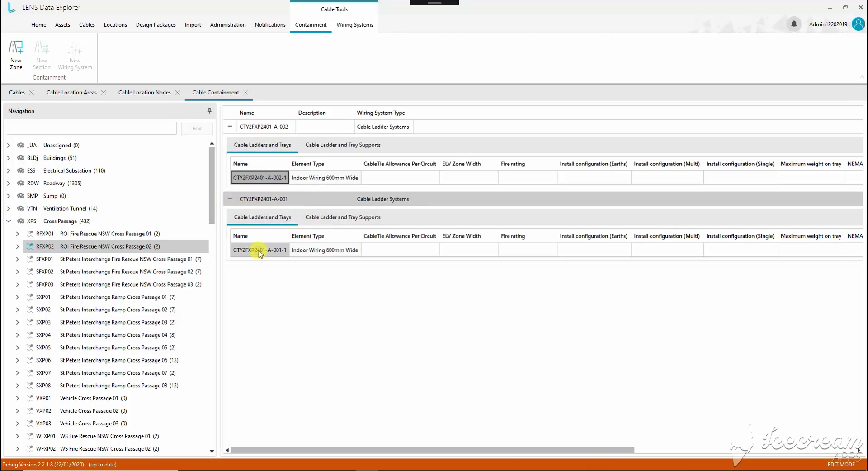
Task: Click the horizontal scrollbar of the grid
Action: [x=433, y=450]
